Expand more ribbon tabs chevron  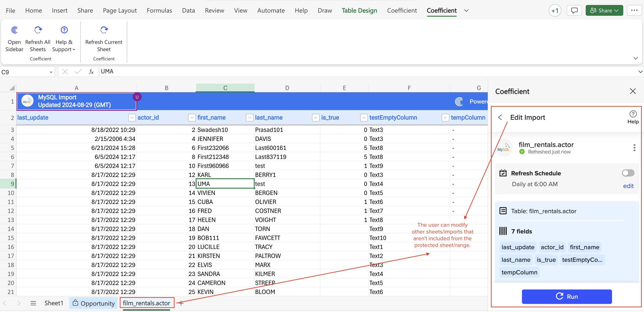click(x=466, y=11)
